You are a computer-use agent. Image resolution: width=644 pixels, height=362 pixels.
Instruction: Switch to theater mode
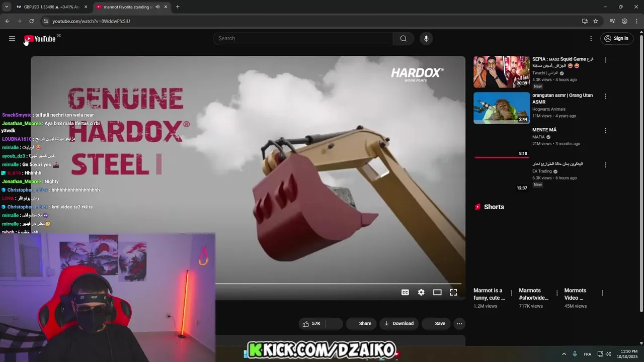click(437, 293)
